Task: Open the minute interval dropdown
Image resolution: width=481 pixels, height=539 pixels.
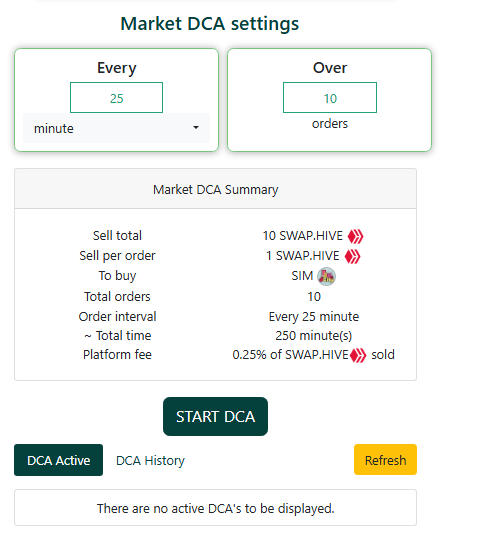Action: click(x=116, y=128)
